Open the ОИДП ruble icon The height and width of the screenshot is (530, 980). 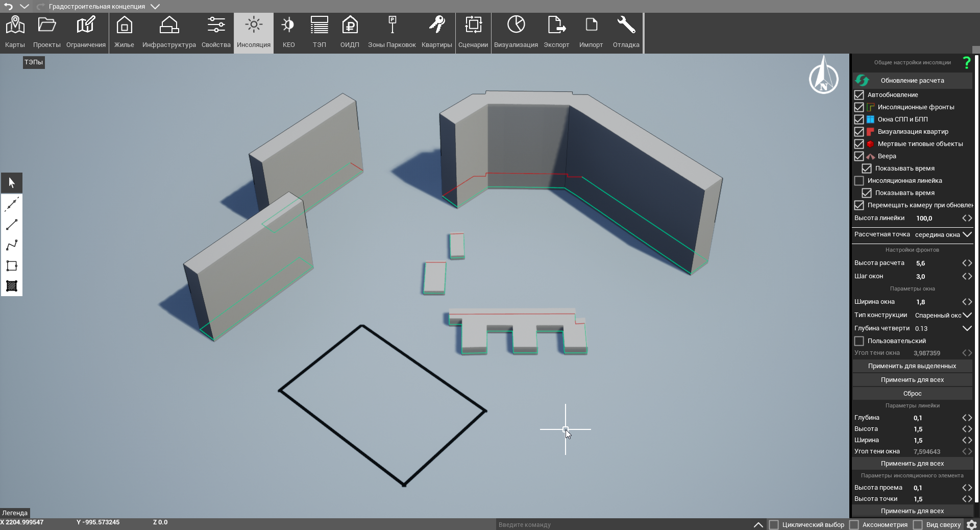tap(350, 32)
